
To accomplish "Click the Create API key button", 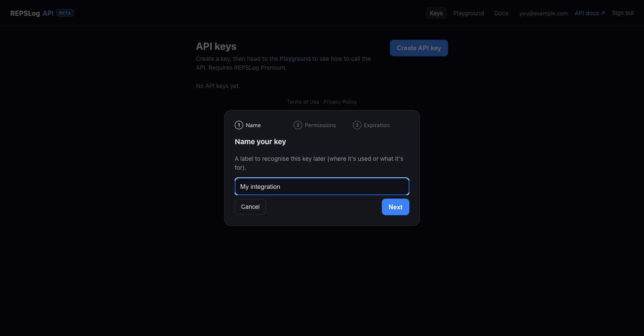I will click(419, 48).
